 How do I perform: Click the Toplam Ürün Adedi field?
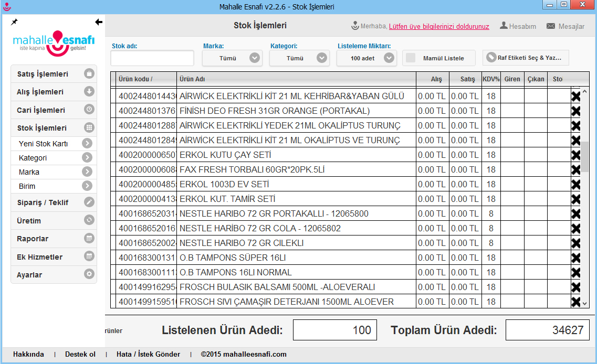[548, 330]
